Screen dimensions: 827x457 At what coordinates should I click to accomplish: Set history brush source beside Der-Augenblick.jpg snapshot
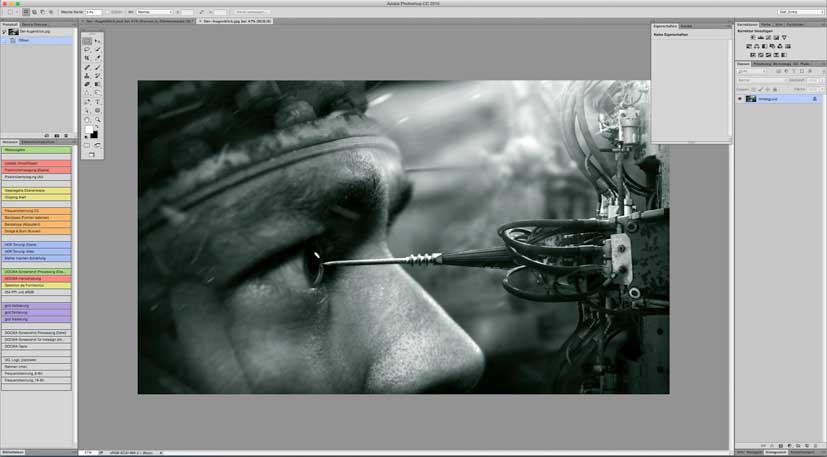4,32
